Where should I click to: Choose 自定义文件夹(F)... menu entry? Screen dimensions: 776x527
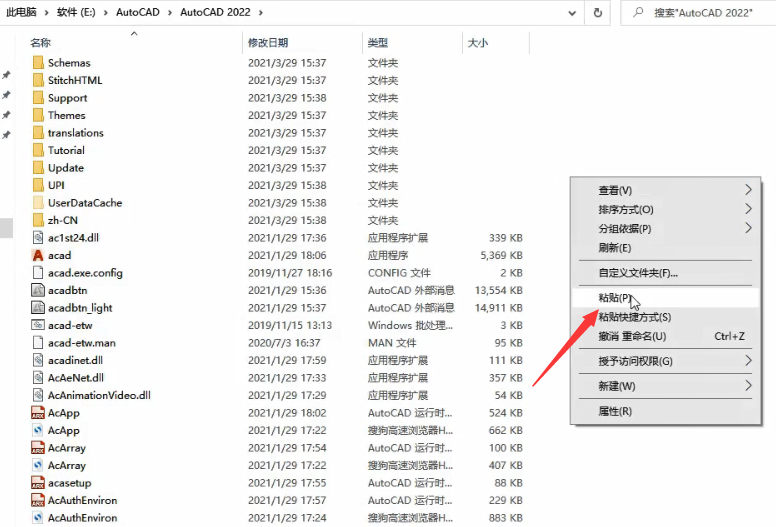[x=666, y=273]
